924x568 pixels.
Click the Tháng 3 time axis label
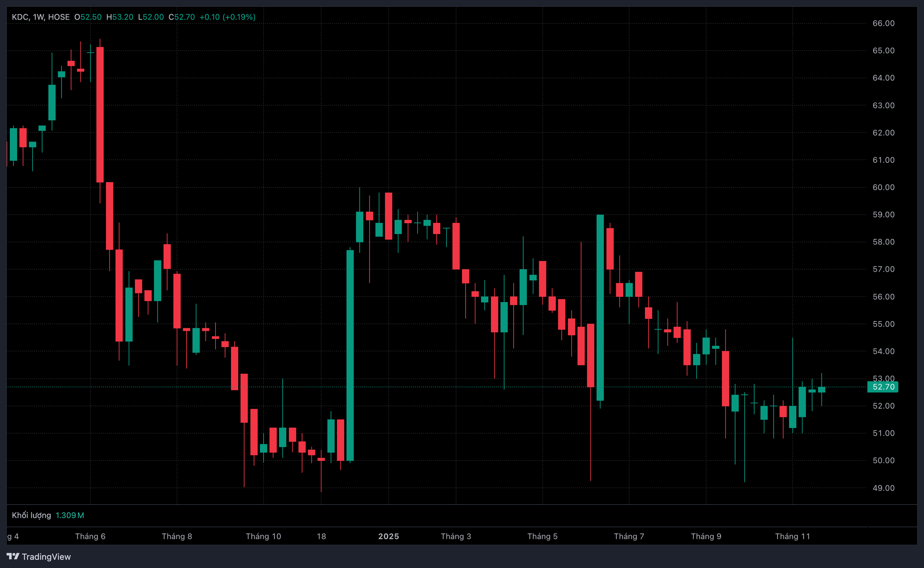point(456,536)
